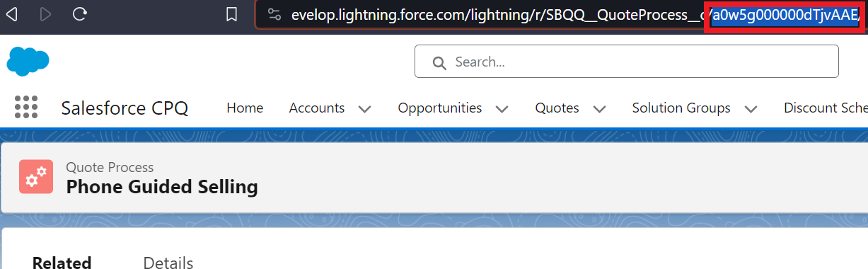Go back with the browser back arrow

(11, 14)
